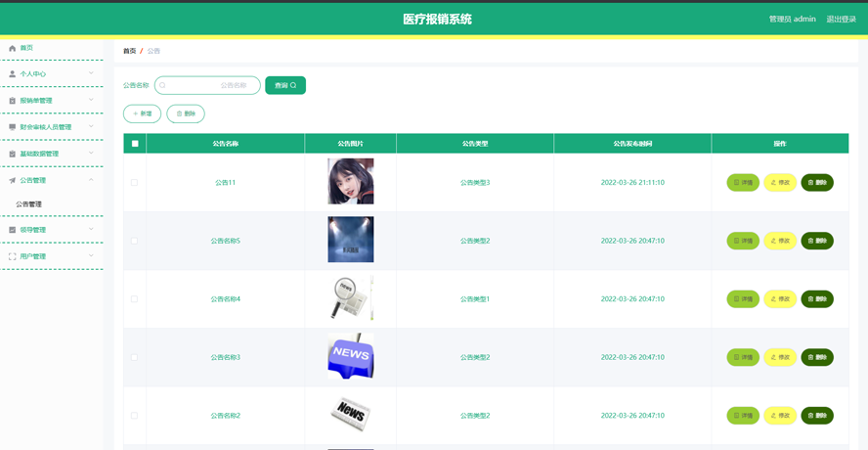Click the 公告发布时间 column header

[632, 144]
